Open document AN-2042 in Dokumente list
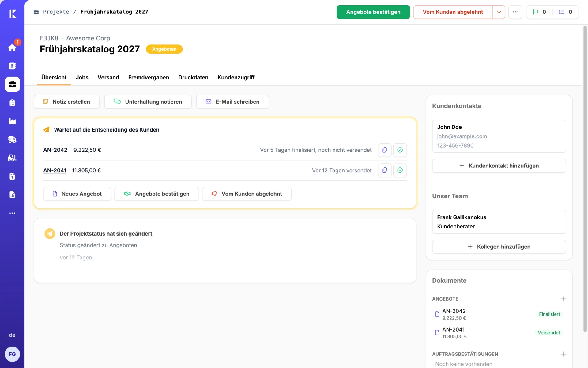Screen dimensions: 588x368 point(499,314)
